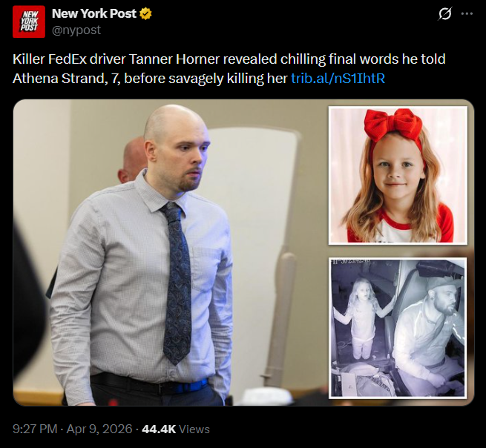Image resolution: width=486 pixels, height=448 pixels.
Task: Open the Grok slashed-circle icon
Action: pyautogui.click(x=444, y=13)
